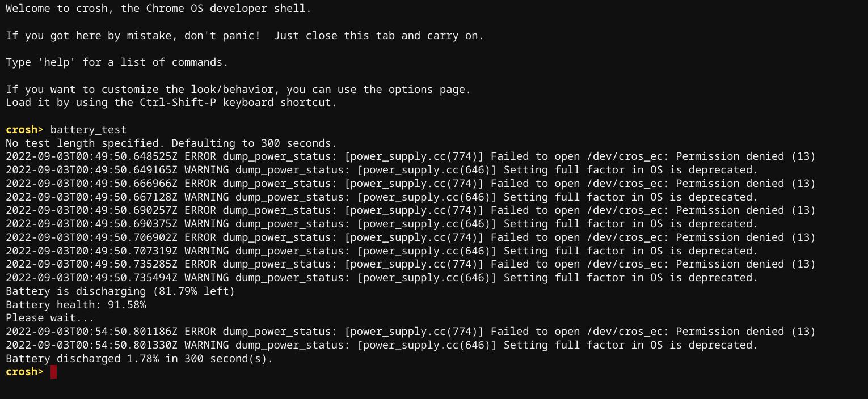Click 'Battery health: 91.58%' line
This screenshot has height=399, width=868.
tap(76, 305)
